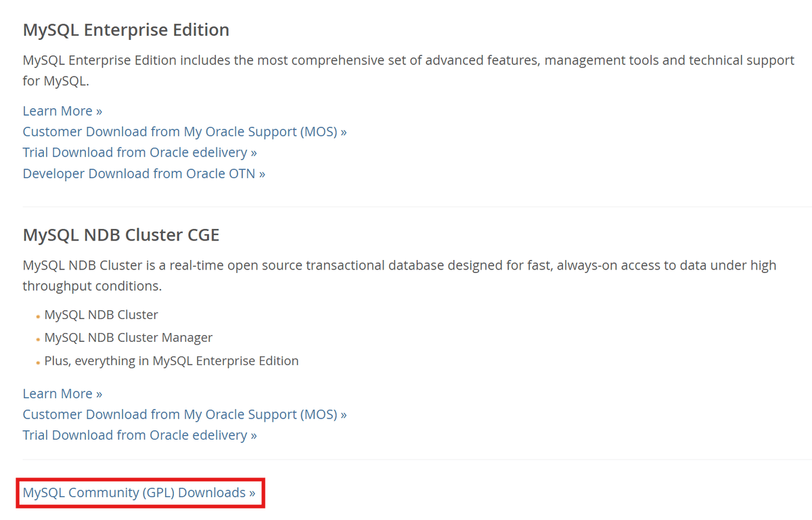Image resolution: width=812 pixels, height=520 pixels.
Task: Click Developer Download from Oracle OTN link
Action: pos(143,174)
